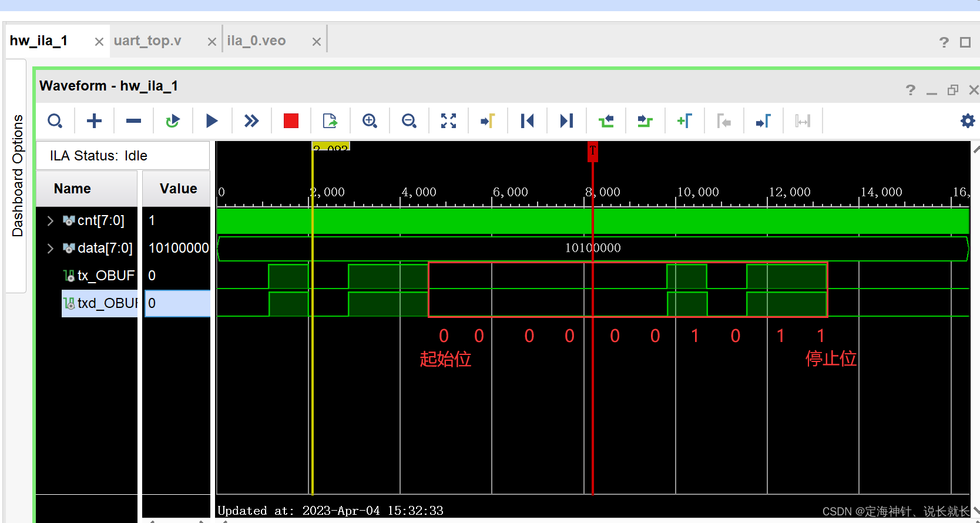Add marker icon in toolbar
This screenshot has height=523, width=980.
point(684,121)
